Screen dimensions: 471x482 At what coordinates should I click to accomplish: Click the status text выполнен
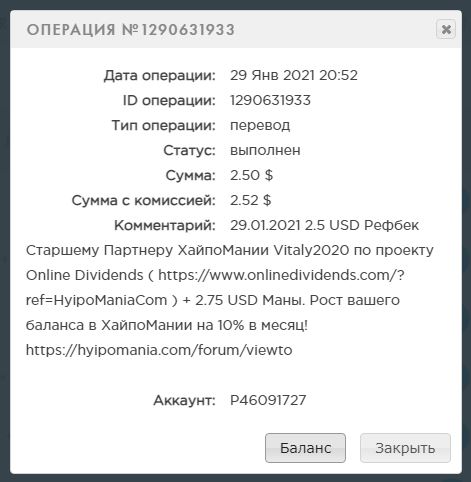265,150
